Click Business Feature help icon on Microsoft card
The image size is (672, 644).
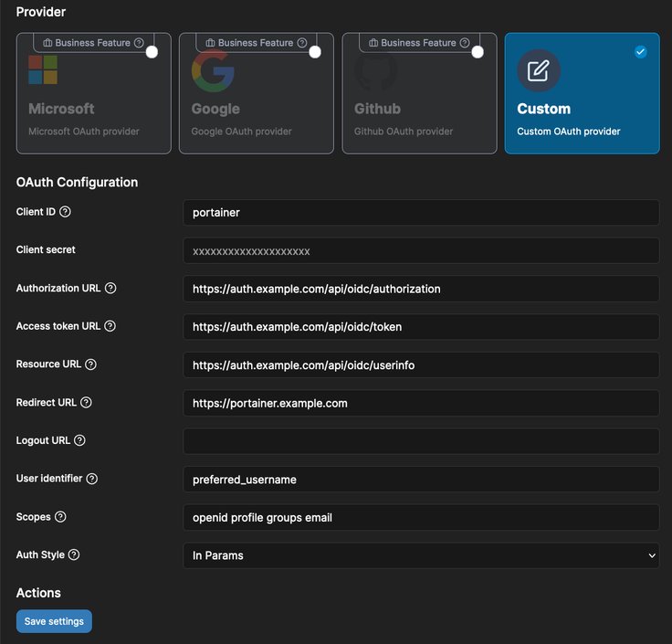pyautogui.click(x=139, y=43)
